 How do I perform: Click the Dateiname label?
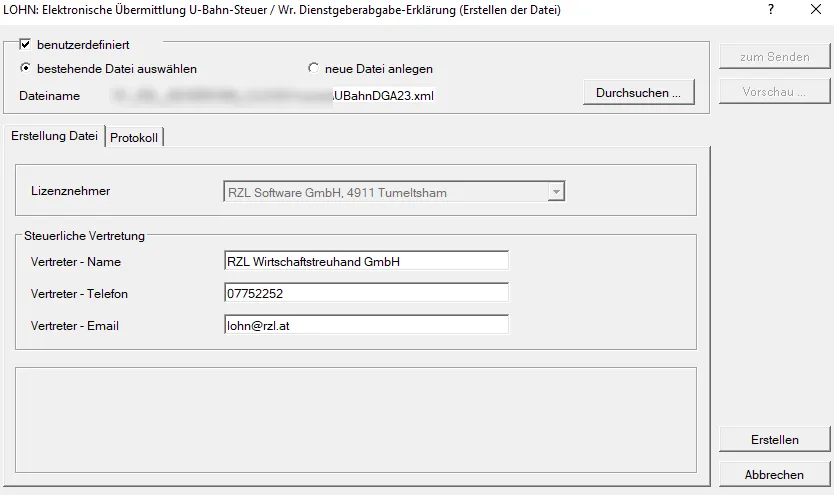coord(49,96)
